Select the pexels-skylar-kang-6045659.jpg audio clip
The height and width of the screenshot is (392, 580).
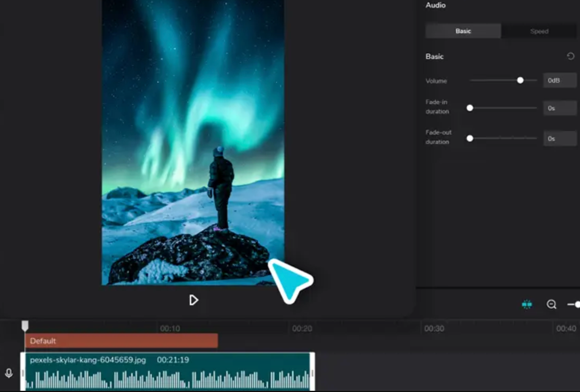(168, 371)
